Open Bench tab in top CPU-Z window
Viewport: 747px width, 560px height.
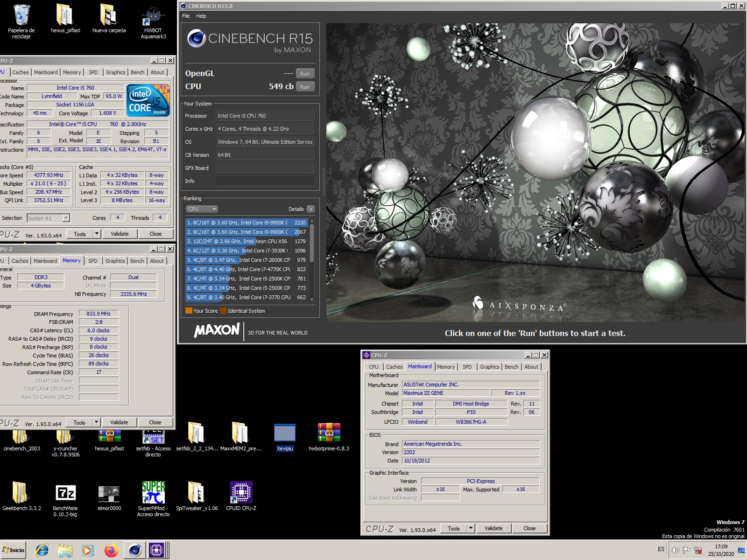137,72
